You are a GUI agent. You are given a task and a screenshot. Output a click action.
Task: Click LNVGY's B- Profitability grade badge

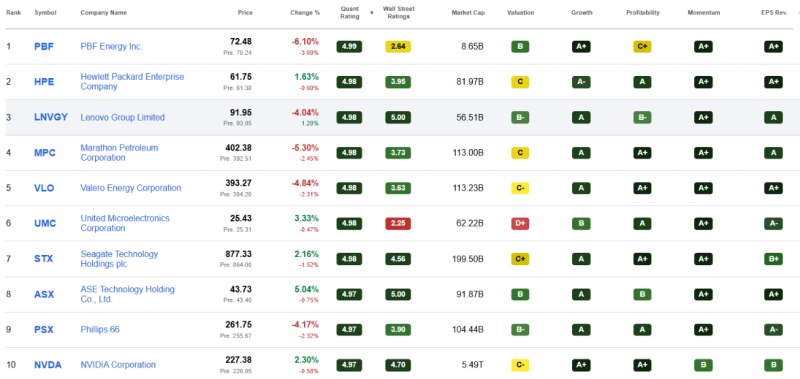[x=642, y=117]
